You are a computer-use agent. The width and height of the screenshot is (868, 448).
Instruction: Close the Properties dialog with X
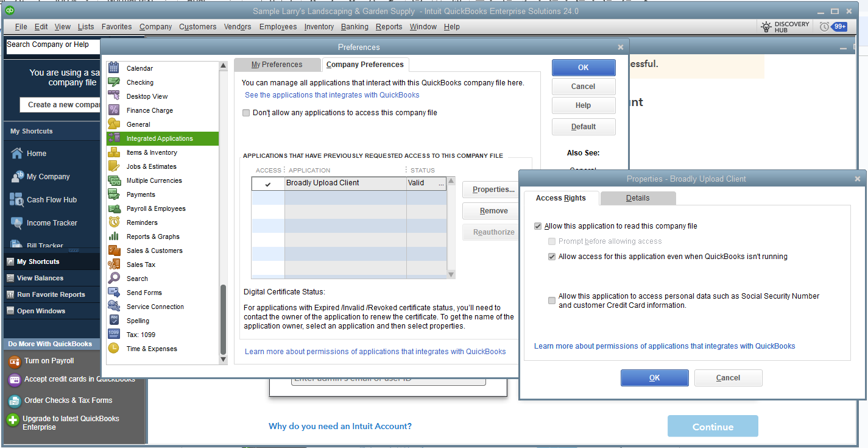click(x=858, y=179)
